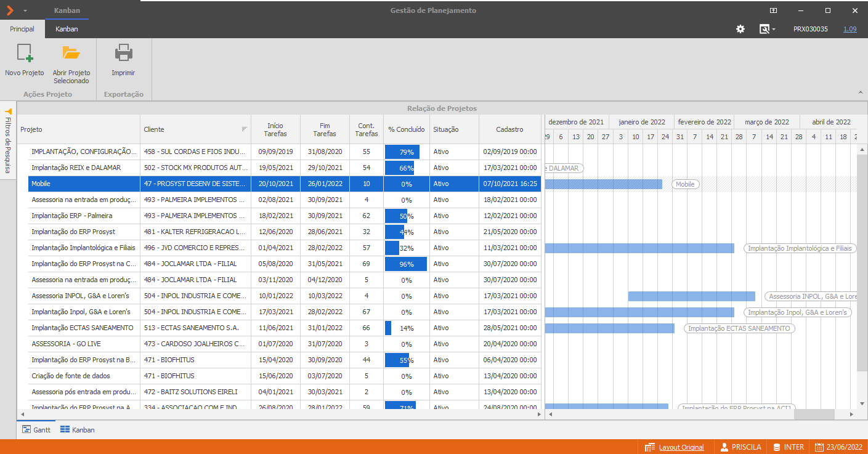The width and height of the screenshot is (868, 454).
Task: Switch to the Kanban bottom view
Action: pyautogui.click(x=78, y=429)
